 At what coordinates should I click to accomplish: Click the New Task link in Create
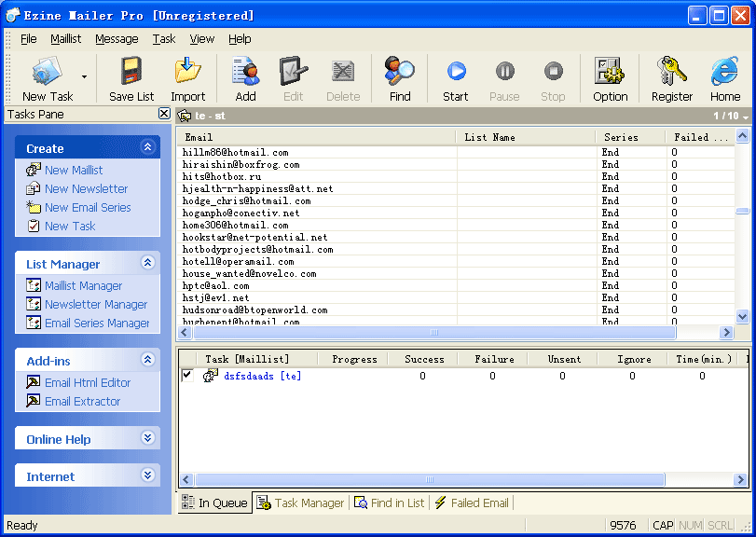(x=70, y=226)
